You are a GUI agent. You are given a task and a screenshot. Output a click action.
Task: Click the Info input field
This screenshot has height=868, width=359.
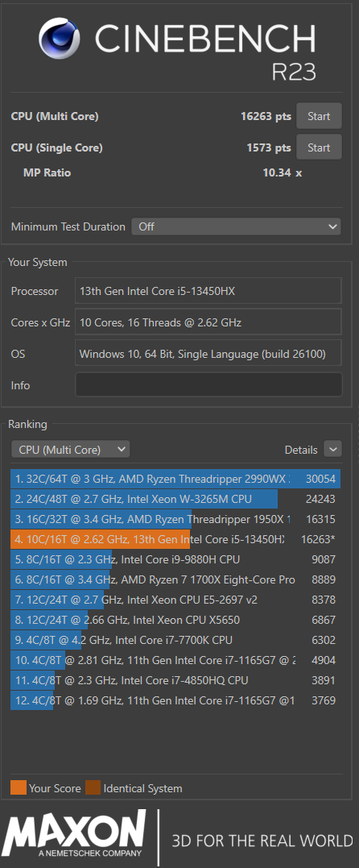pyautogui.click(x=208, y=384)
